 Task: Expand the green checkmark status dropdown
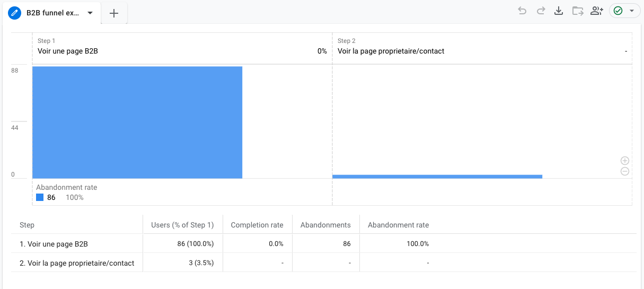pos(631,11)
